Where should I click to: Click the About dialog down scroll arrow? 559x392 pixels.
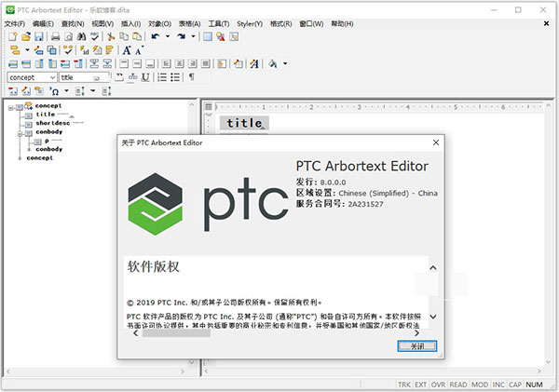(x=432, y=317)
